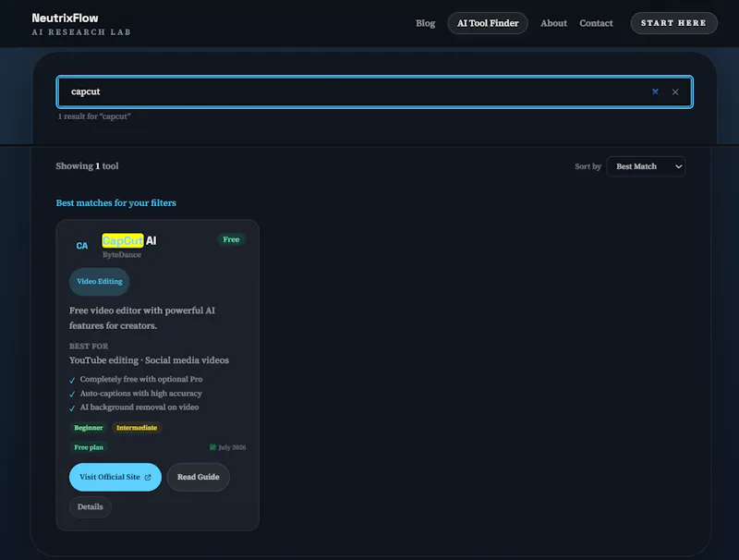The height and width of the screenshot is (560, 739).
Task: Click the calendar icon beside July 2026
Action: [212, 447]
